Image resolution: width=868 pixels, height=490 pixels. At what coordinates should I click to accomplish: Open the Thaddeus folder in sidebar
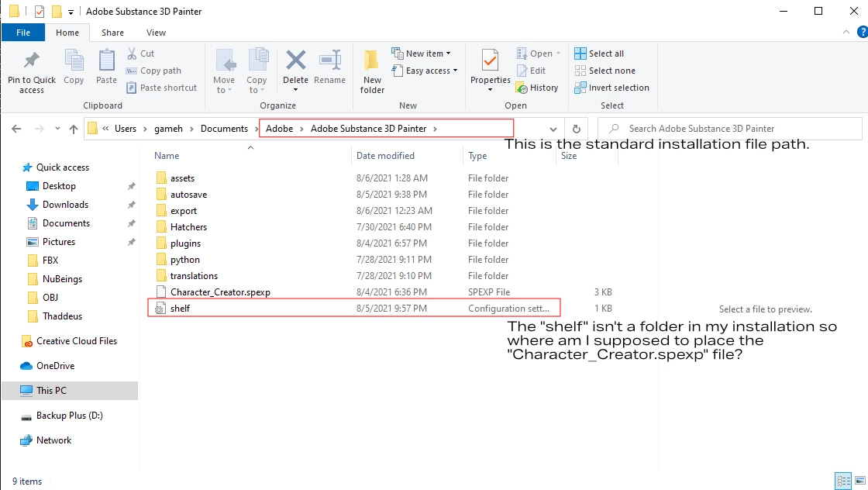[x=62, y=316]
